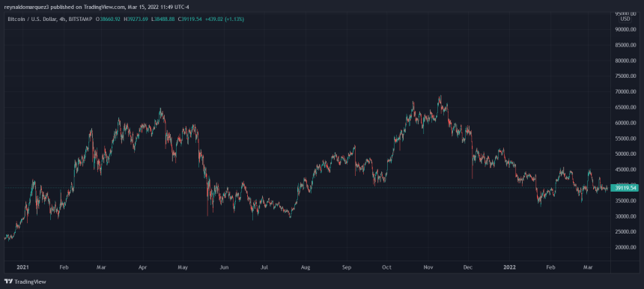The width and height of the screenshot is (644, 289).
Task: Click the 90000.00 price axis label
Action: (x=625, y=29)
